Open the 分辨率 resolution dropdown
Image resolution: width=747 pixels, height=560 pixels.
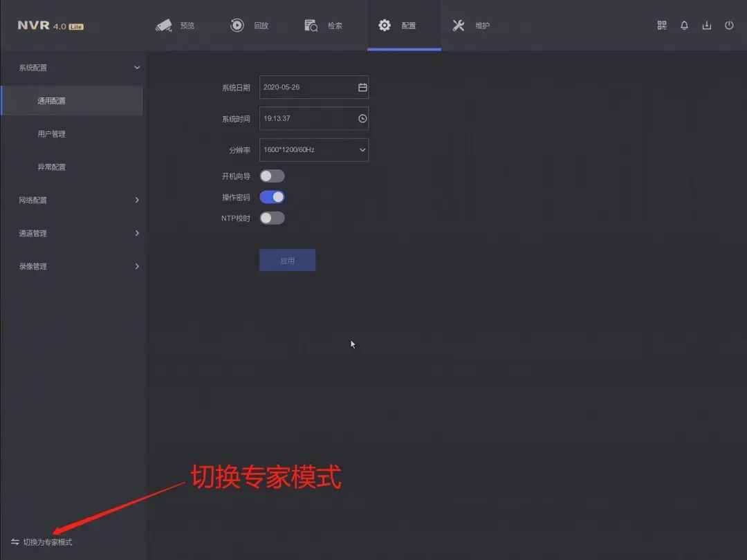(x=314, y=150)
